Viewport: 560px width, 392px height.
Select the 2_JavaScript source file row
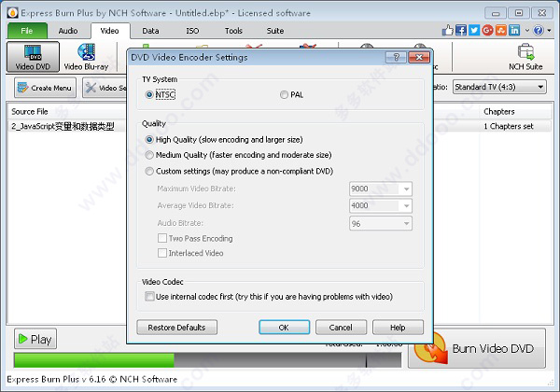[66, 126]
